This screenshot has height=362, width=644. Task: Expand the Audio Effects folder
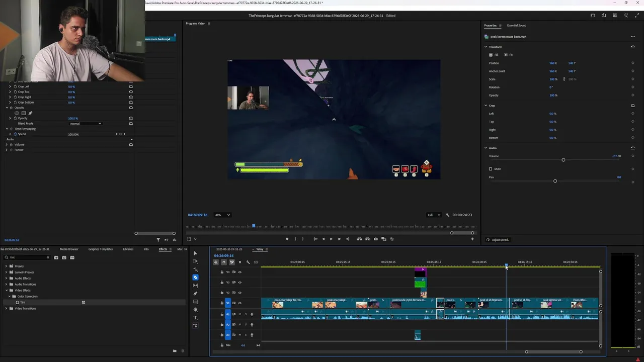[6, 278]
